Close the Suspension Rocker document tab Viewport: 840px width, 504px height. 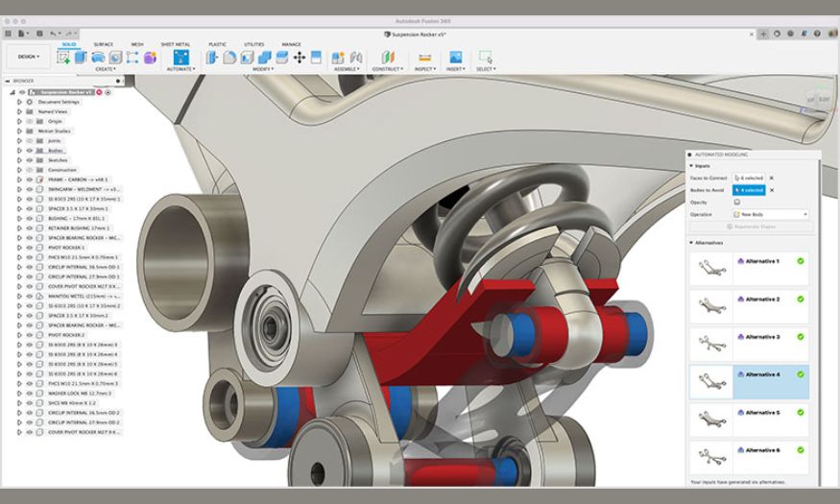coord(751,34)
